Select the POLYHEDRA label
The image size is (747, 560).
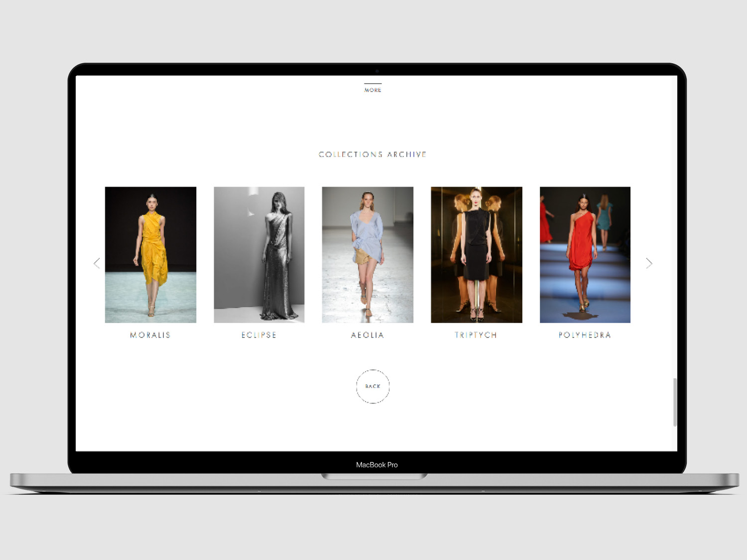(x=585, y=335)
